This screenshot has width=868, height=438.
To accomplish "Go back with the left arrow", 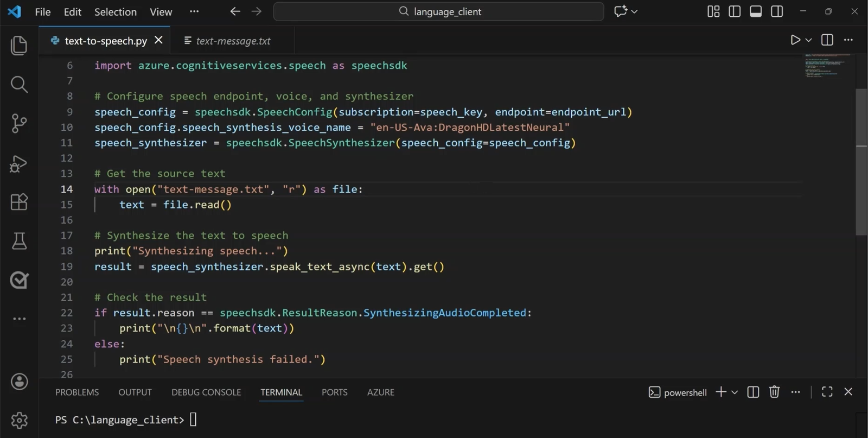I will (235, 11).
